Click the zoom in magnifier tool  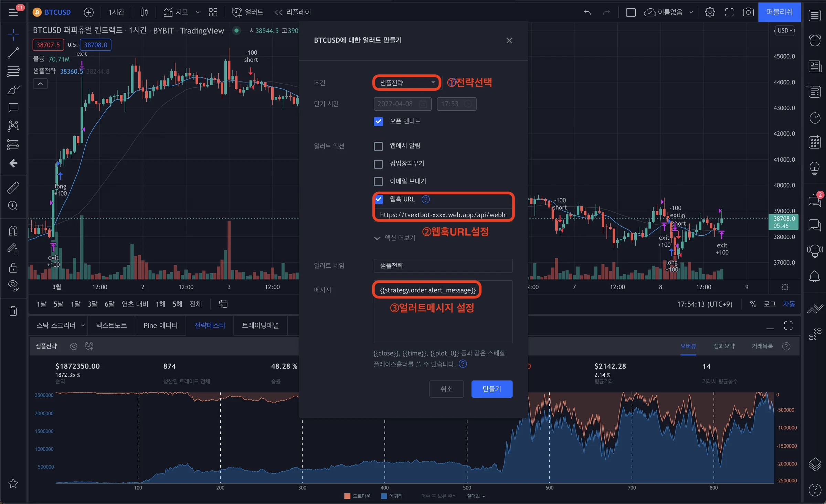13,206
